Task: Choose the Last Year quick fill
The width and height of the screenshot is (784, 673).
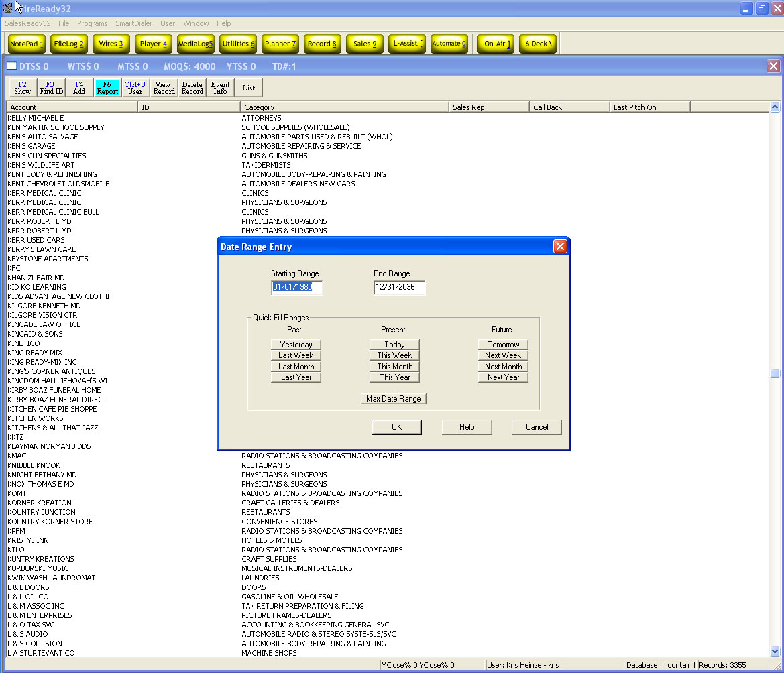Action: click(x=296, y=377)
